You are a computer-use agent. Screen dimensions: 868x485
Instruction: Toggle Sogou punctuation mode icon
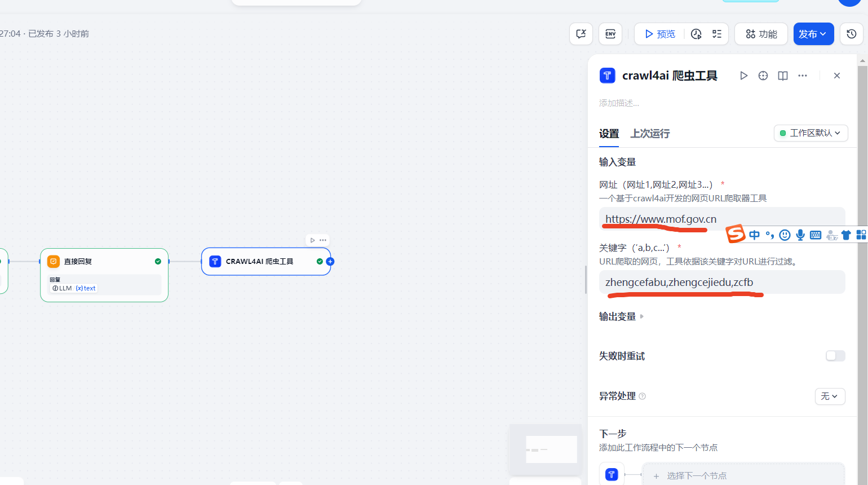pyautogui.click(x=769, y=235)
